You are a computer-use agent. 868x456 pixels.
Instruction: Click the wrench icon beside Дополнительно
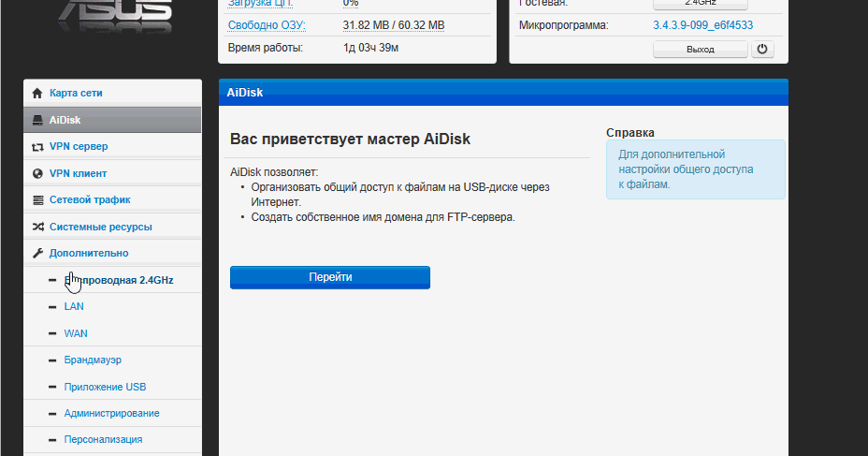pyautogui.click(x=37, y=253)
